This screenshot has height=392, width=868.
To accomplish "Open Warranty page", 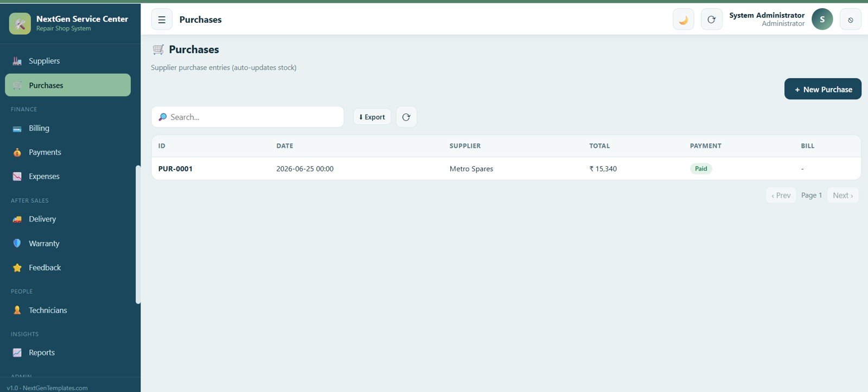I will coord(68,243).
